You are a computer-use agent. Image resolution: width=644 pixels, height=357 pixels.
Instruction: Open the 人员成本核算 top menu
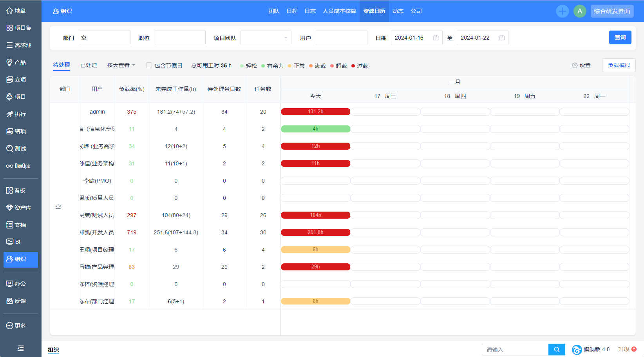[x=339, y=11]
